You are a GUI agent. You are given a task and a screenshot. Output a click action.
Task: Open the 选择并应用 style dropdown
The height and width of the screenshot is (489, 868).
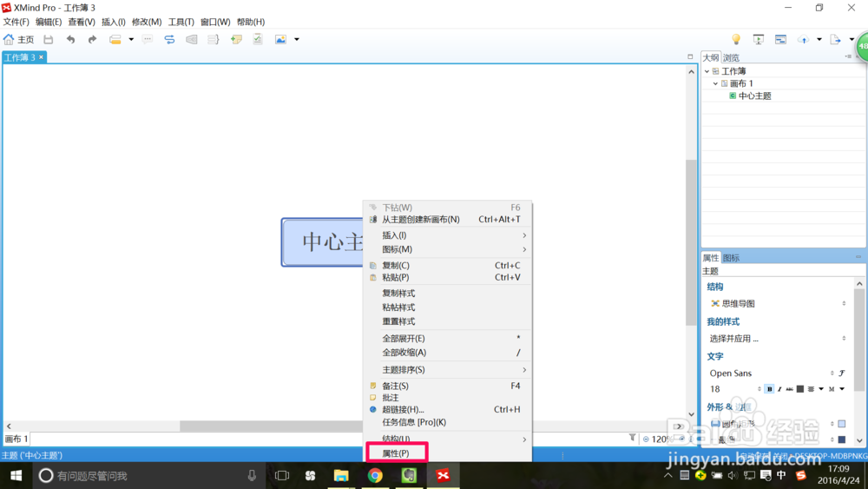[x=778, y=339]
